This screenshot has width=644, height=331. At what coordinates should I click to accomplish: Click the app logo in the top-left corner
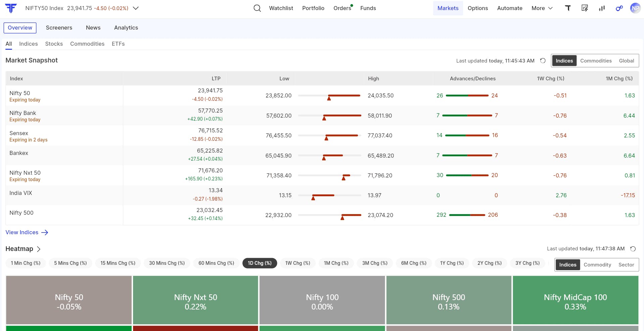[11, 8]
